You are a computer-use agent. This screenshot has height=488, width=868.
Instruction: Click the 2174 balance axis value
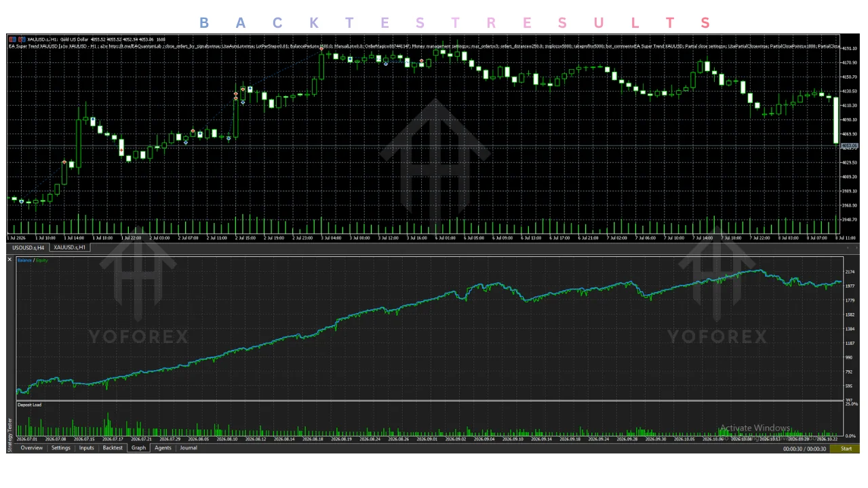[849, 272]
